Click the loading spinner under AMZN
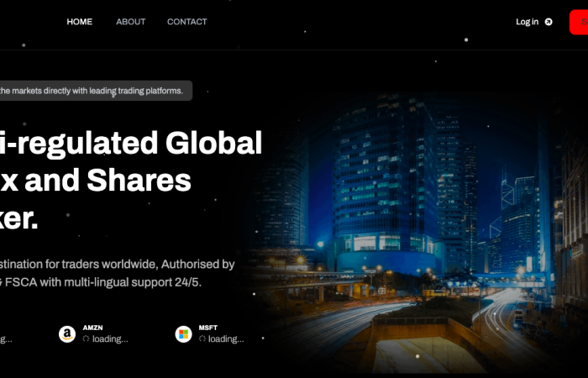This screenshot has width=588, height=378. pyautogui.click(x=86, y=339)
